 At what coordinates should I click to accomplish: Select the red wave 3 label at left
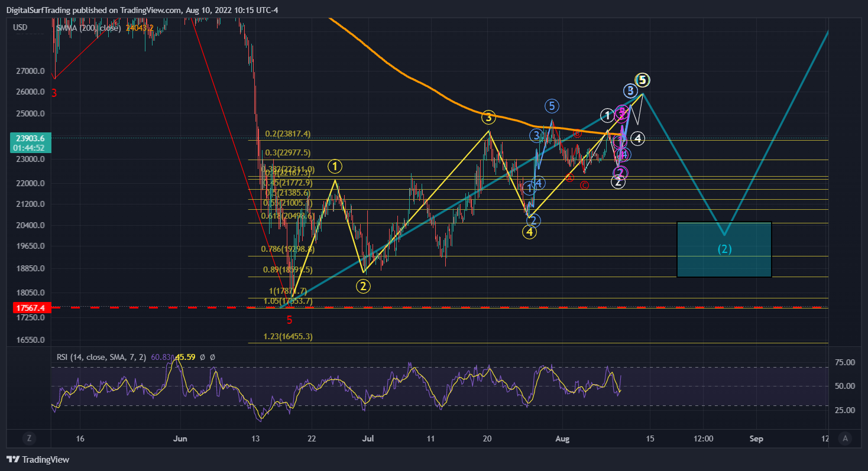point(54,93)
